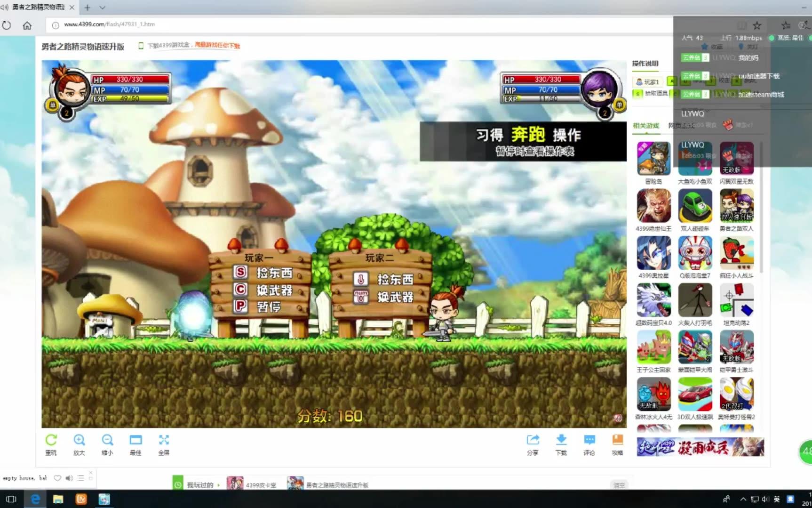Expand the tab list chevron
This screenshot has width=812, height=508.
pyautogui.click(x=102, y=8)
